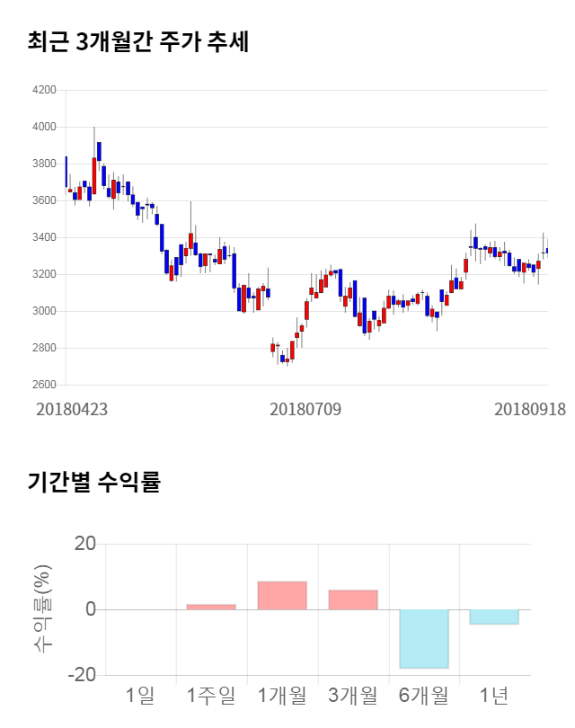The image size is (575, 728).
Task: Click the 1주일 axis label
Action: (211, 695)
